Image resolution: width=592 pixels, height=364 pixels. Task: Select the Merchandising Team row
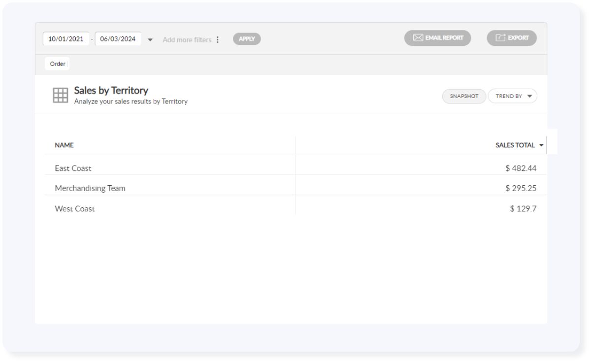pos(90,188)
